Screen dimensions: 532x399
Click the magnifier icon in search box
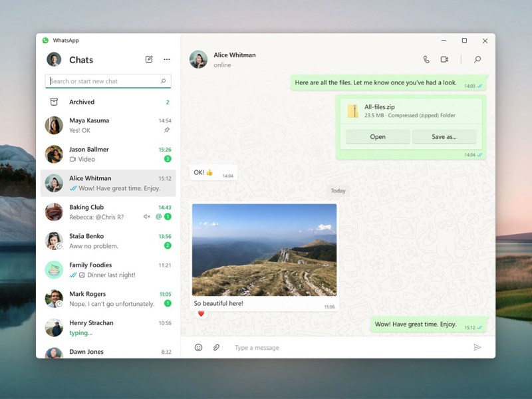coord(163,81)
